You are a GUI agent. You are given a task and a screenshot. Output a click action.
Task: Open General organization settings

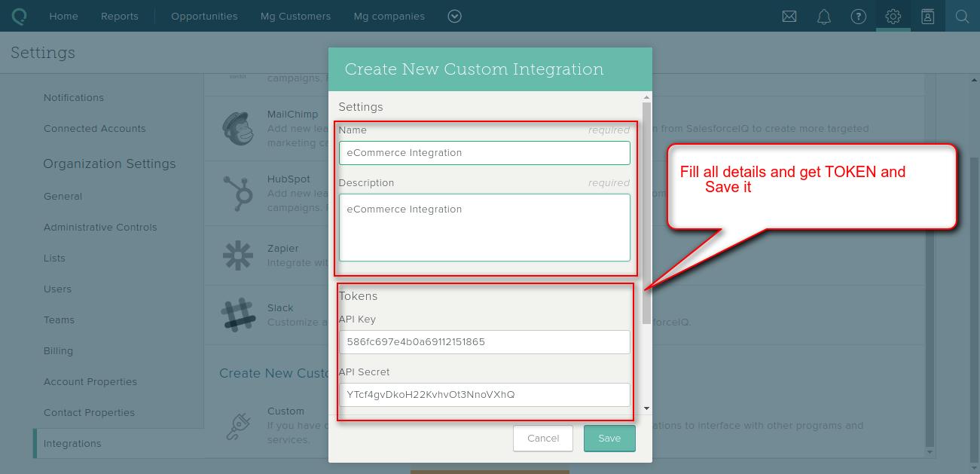[x=63, y=196]
